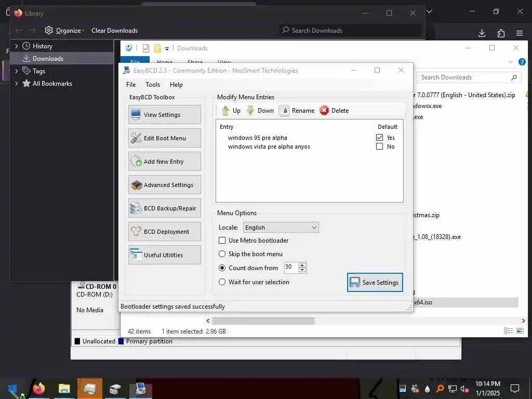Screen dimensions: 532x399
Task: Decrease countdown value with down arrow
Action: click(302, 270)
